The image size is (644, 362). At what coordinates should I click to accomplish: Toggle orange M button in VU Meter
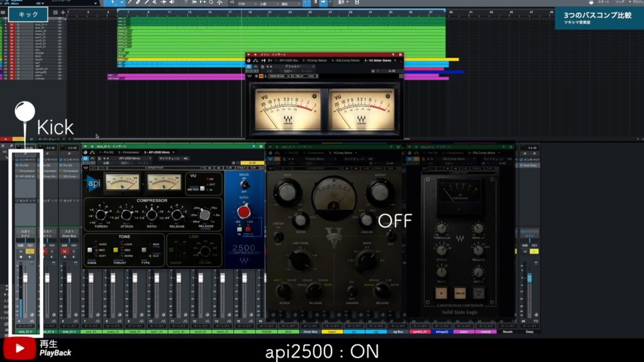click(261, 76)
